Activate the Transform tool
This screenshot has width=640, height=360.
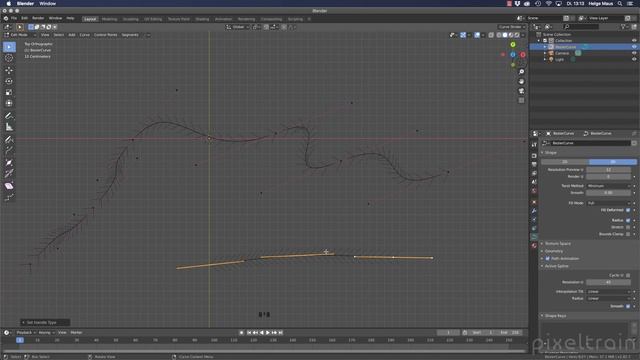click(9, 103)
